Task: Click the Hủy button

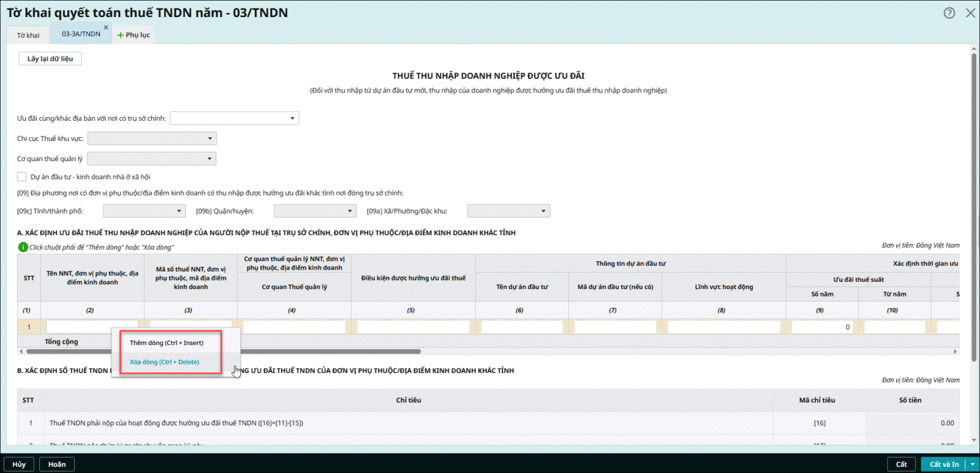Action: [19, 464]
